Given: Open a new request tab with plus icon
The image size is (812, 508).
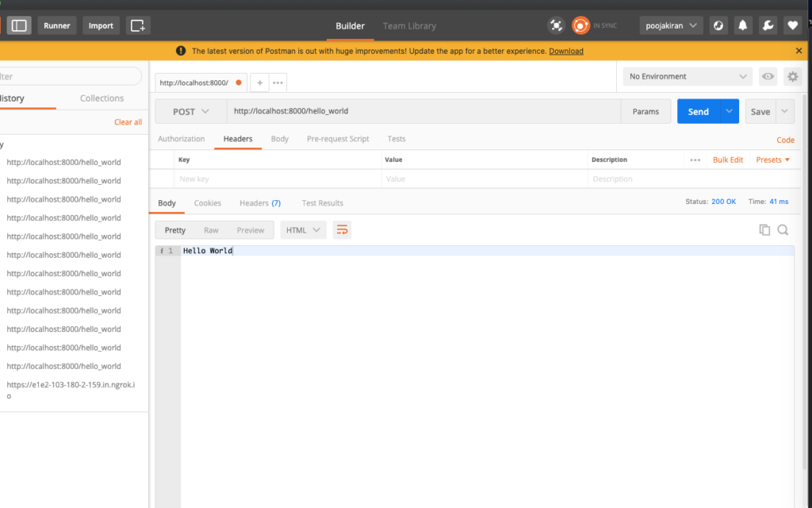Looking at the screenshot, I should click(260, 82).
